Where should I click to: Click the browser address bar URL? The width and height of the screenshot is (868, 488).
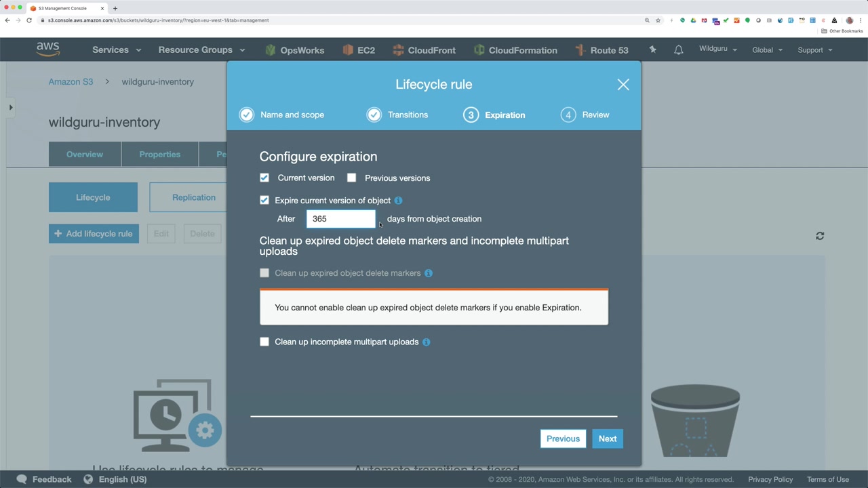coord(159,20)
